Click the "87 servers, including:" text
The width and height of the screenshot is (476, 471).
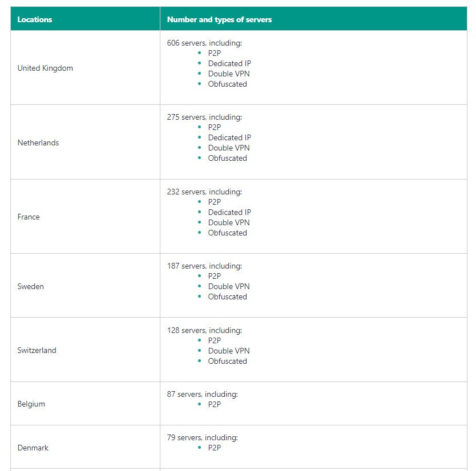[202, 394]
